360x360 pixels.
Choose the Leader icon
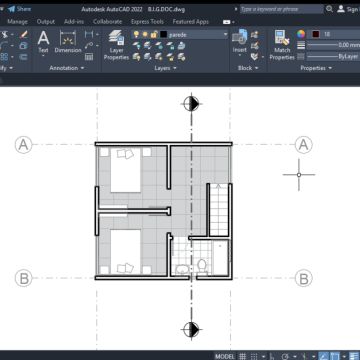pos(89,46)
